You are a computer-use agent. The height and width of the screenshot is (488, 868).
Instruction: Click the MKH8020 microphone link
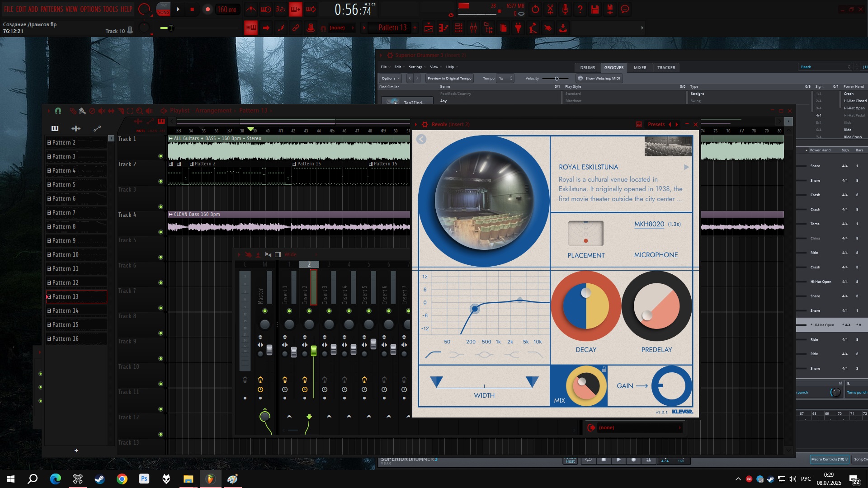(649, 224)
